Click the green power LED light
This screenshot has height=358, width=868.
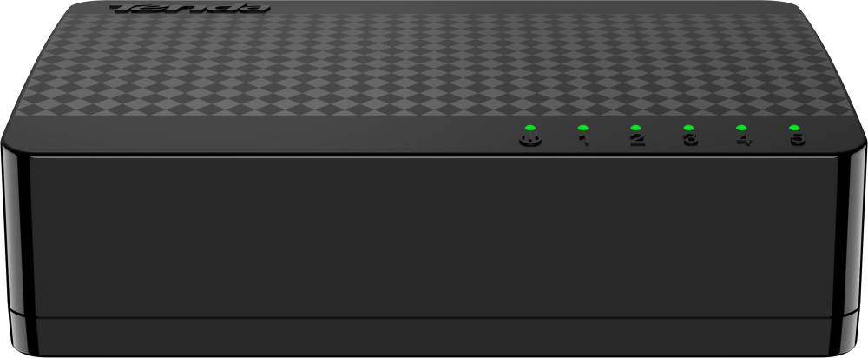pos(529,128)
